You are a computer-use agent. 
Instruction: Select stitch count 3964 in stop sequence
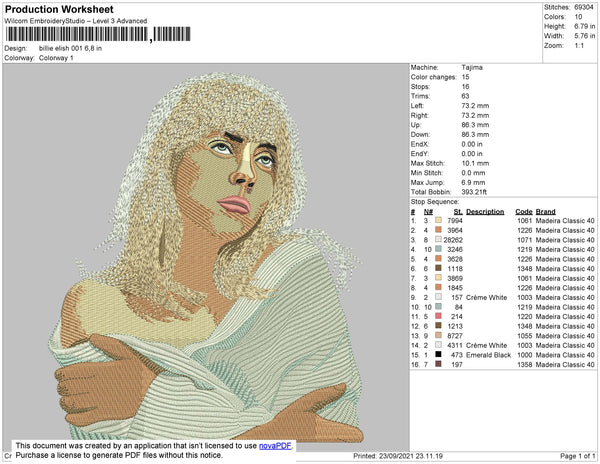coord(455,230)
